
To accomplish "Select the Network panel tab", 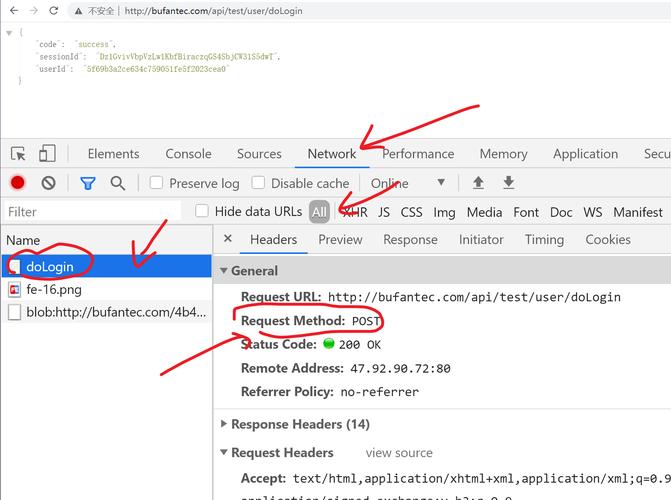I will point(332,154).
